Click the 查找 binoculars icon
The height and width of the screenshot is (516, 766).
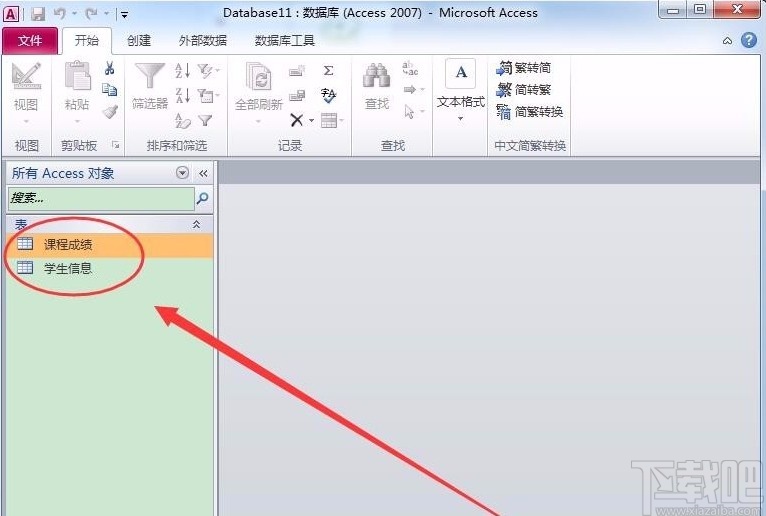click(x=376, y=76)
